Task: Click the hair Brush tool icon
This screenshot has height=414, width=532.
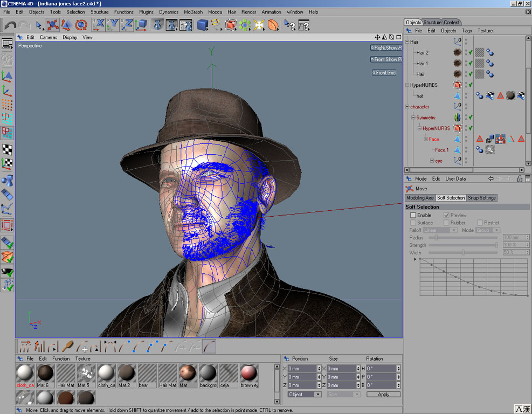Action: pos(68,346)
